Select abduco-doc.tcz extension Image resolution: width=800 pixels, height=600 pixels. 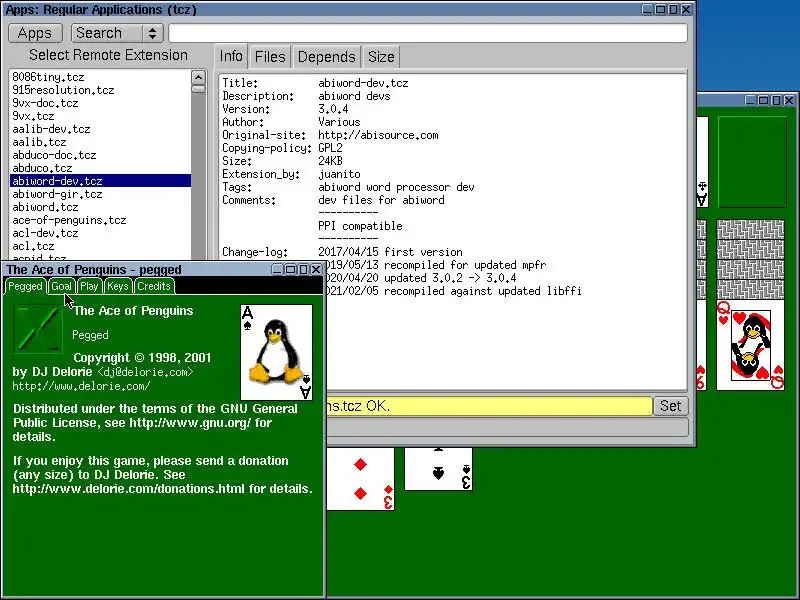(100, 155)
